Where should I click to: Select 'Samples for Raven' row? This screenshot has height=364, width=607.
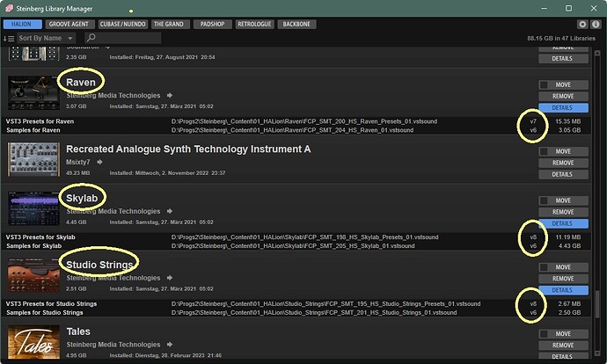point(296,130)
